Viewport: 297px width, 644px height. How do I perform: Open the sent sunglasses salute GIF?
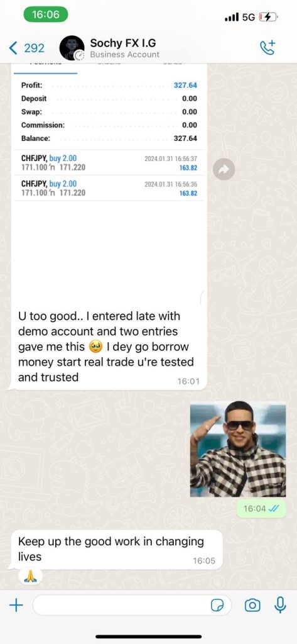coord(238,450)
